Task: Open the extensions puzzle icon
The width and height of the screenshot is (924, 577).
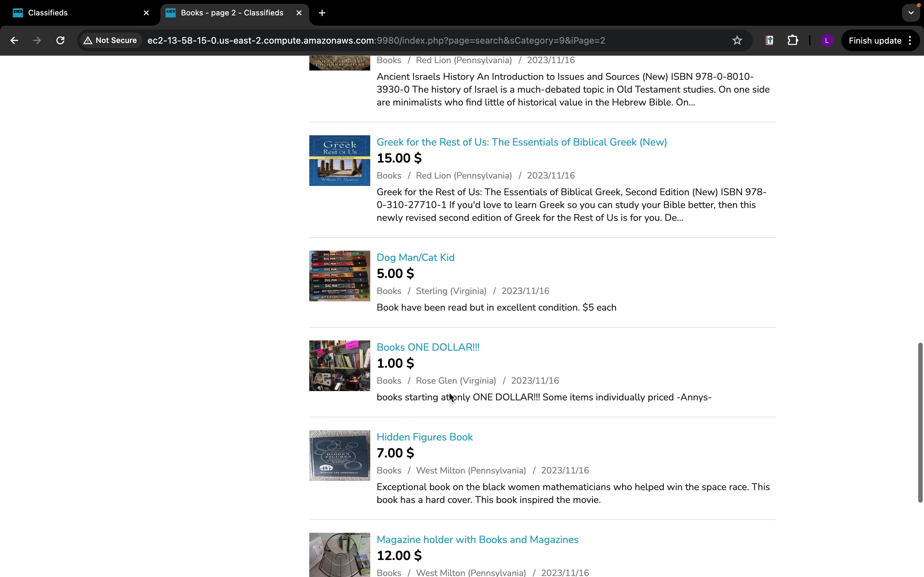Action: [793, 40]
